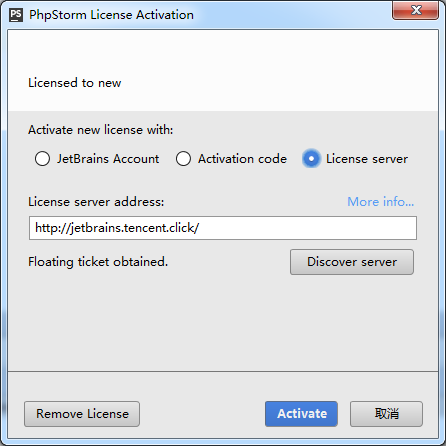Screen dimensions: 446x446
Task: Select the License server radio button
Action: [x=311, y=159]
